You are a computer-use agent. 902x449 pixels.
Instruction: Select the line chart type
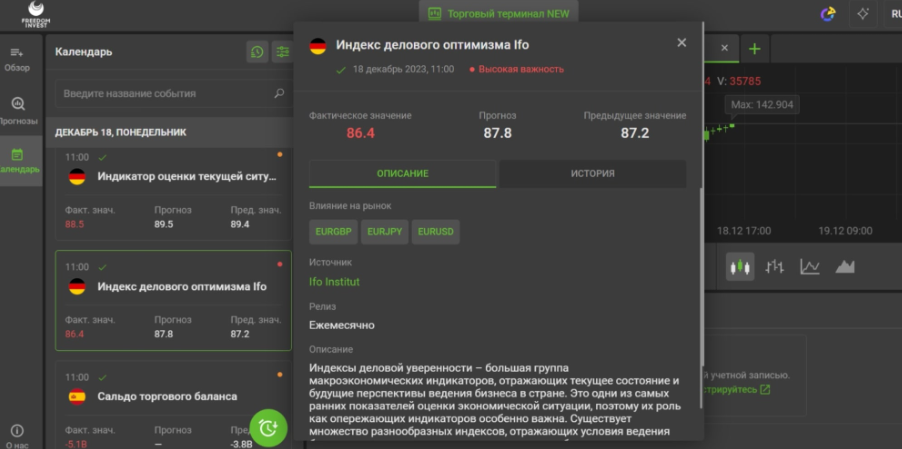pos(809,267)
